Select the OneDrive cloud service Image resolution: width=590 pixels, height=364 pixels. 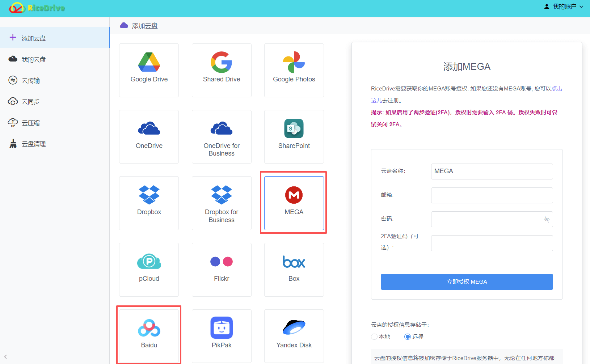(149, 136)
